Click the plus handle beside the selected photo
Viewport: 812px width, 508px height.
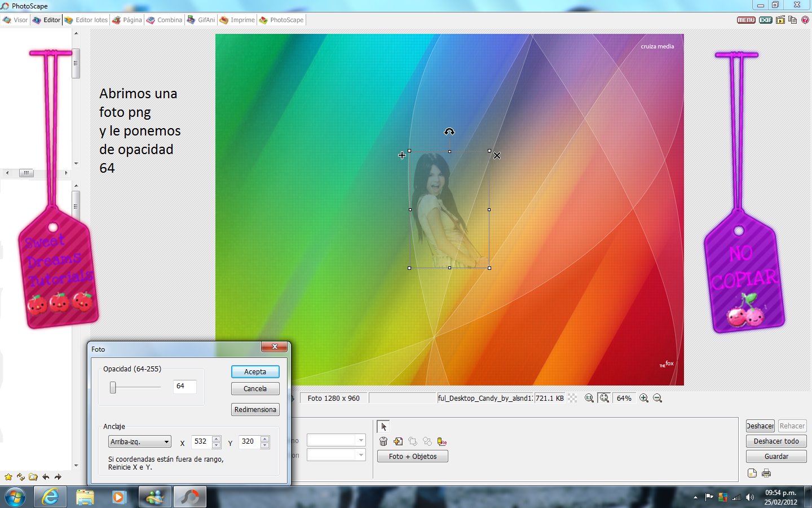pos(402,155)
